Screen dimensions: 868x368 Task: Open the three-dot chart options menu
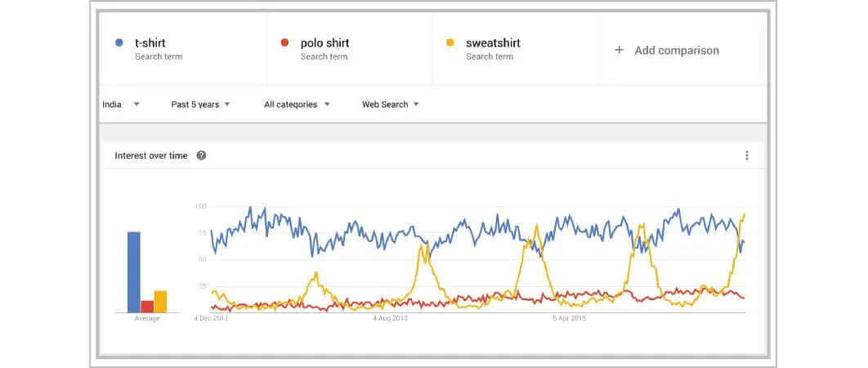tap(746, 155)
